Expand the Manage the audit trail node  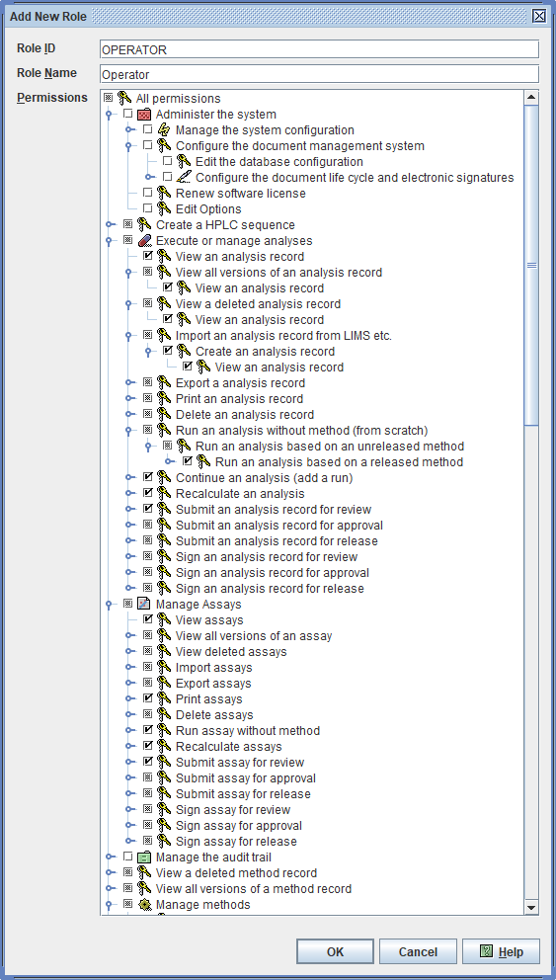(109, 857)
